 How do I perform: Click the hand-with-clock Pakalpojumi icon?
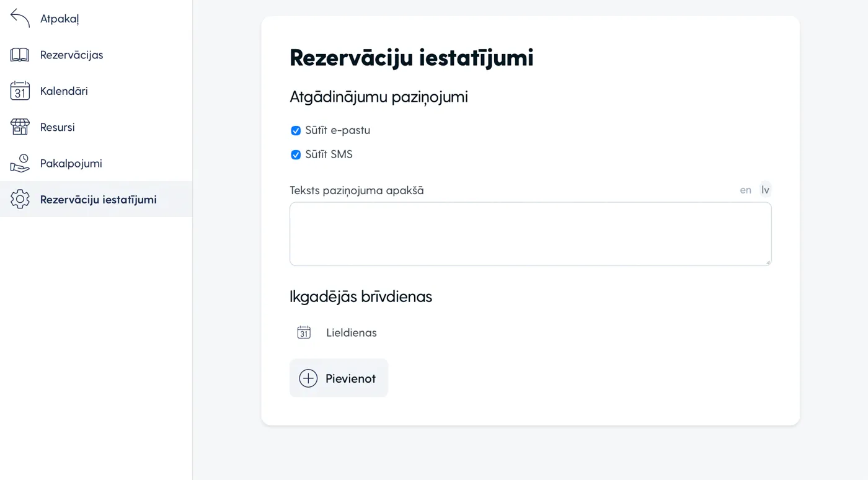(20, 163)
